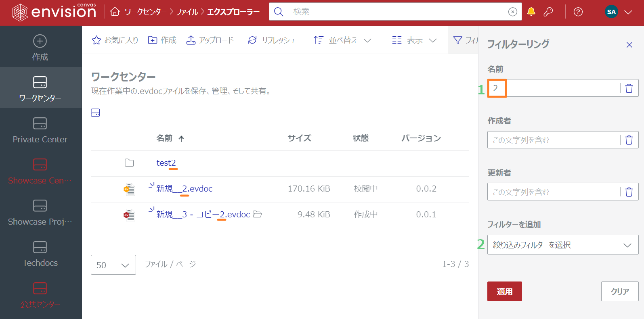Image resolution: width=644 pixels, height=319 pixels.
Task: Click the クリア clear button
Action: pyautogui.click(x=620, y=292)
